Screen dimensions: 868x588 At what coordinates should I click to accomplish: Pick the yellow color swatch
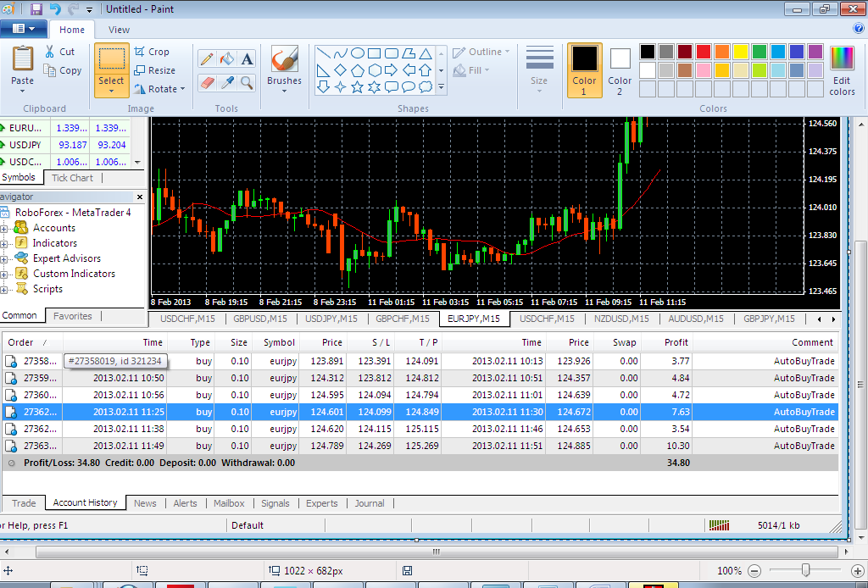[x=741, y=52]
